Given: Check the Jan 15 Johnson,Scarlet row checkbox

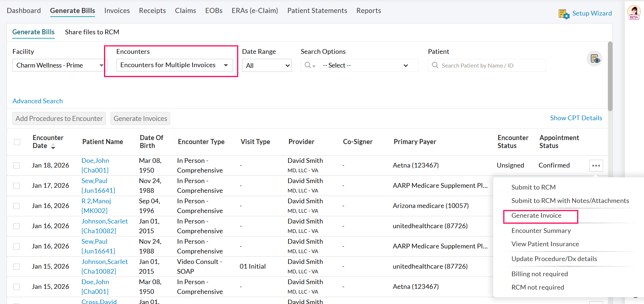Looking at the screenshot, I should pos(16,266).
